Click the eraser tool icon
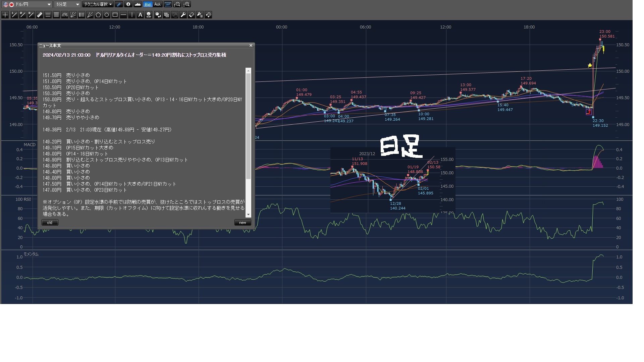 point(192,15)
